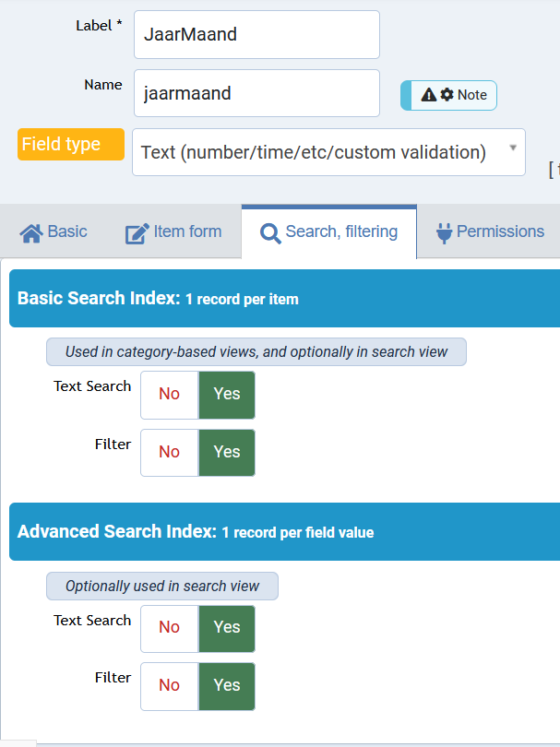Click the warning triangle icon in Note button
The height and width of the screenshot is (747, 560).
point(429,95)
